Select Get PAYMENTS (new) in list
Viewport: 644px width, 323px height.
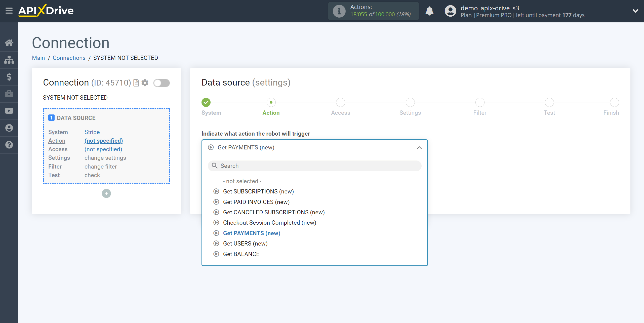click(x=252, y=233)
